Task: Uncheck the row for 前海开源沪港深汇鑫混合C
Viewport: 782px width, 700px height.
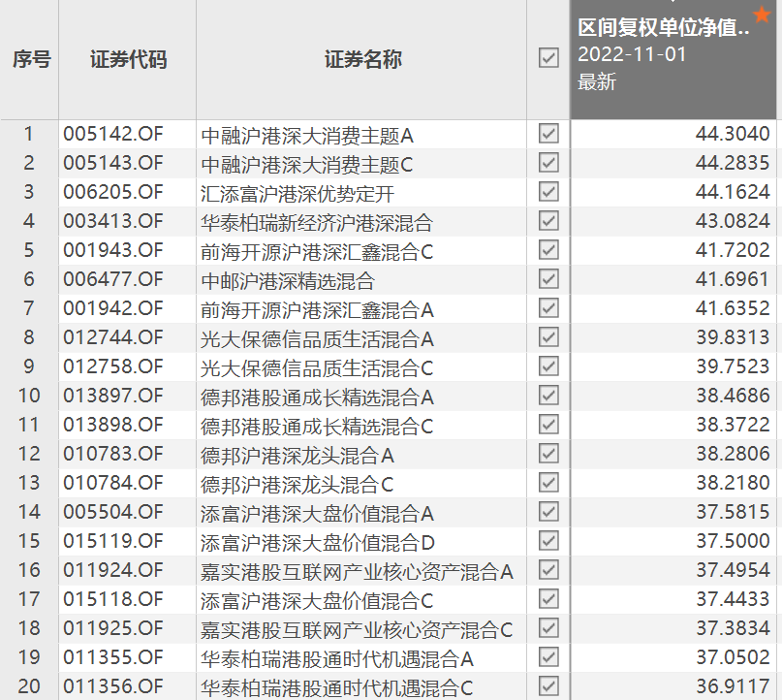Action: pos(548,250)
